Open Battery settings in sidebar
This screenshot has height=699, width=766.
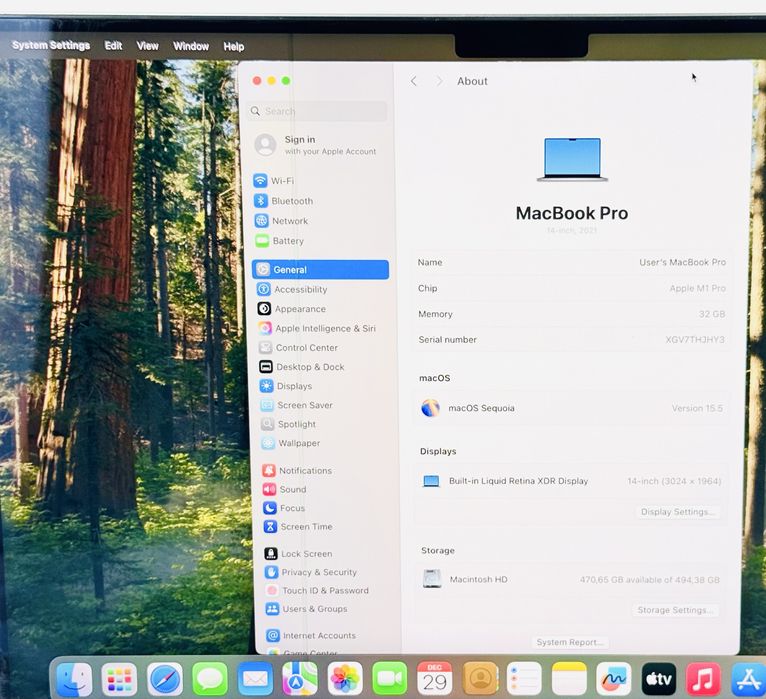[x=279, y=241]
